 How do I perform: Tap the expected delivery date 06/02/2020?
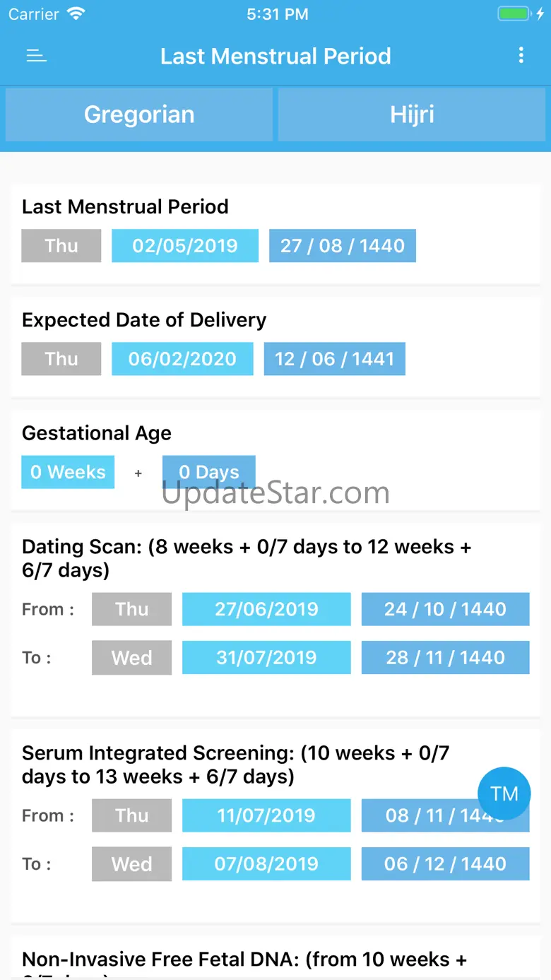tap(182, 359)
